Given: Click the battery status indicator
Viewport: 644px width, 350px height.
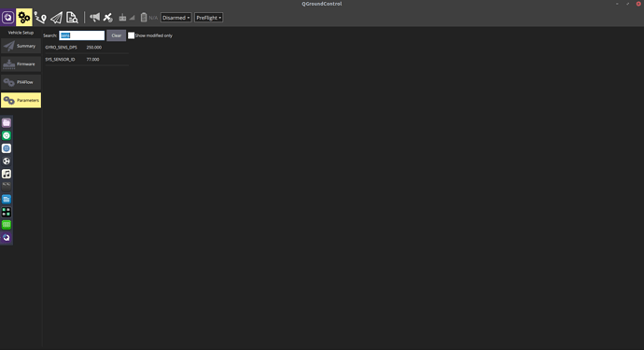Looking at the screenshot, I should point(148,18).
